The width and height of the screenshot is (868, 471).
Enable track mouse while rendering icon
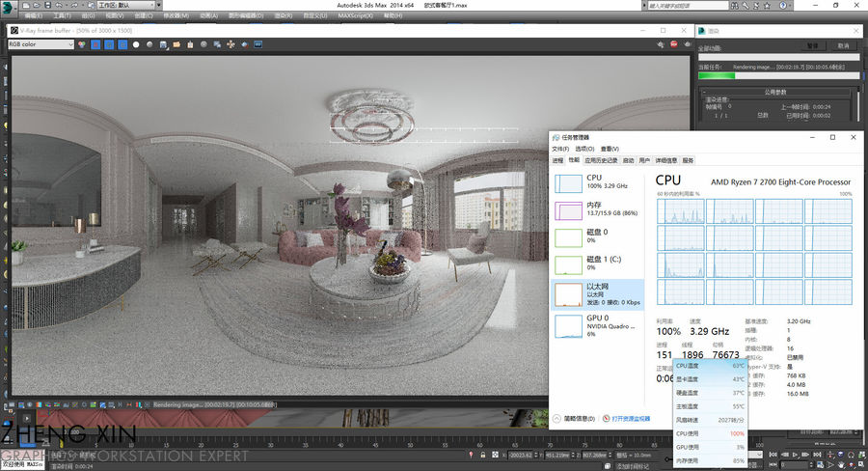[x=231, y=44]
